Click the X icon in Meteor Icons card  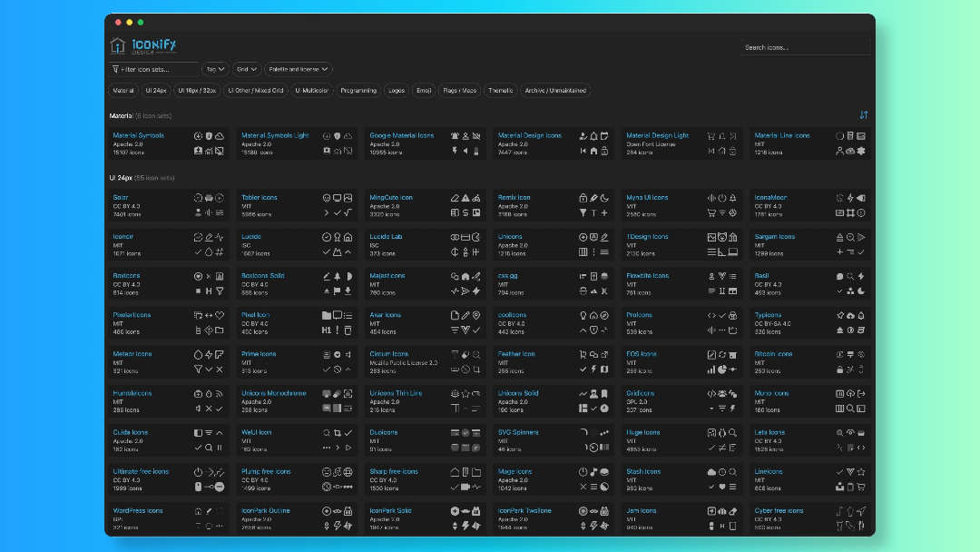(220, 370)
